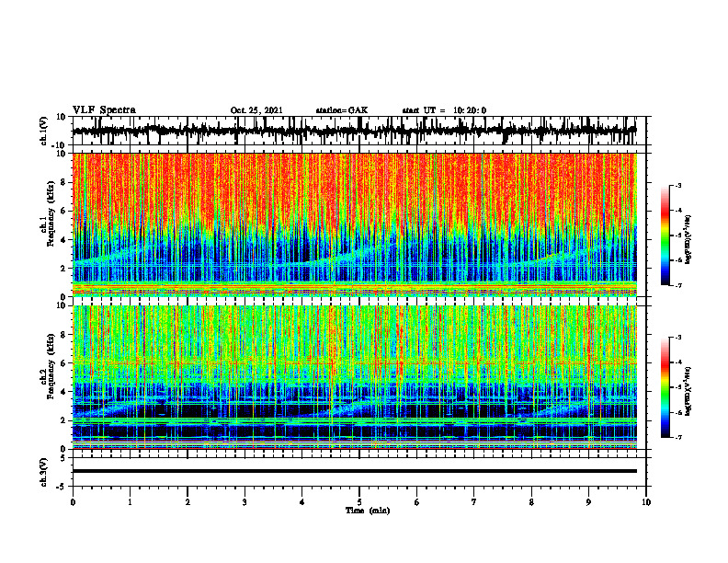Select the "ch.1 Frequency (kHz)" axis label
The height and width of the screenshot is (563, 728).
coord(48,213)
